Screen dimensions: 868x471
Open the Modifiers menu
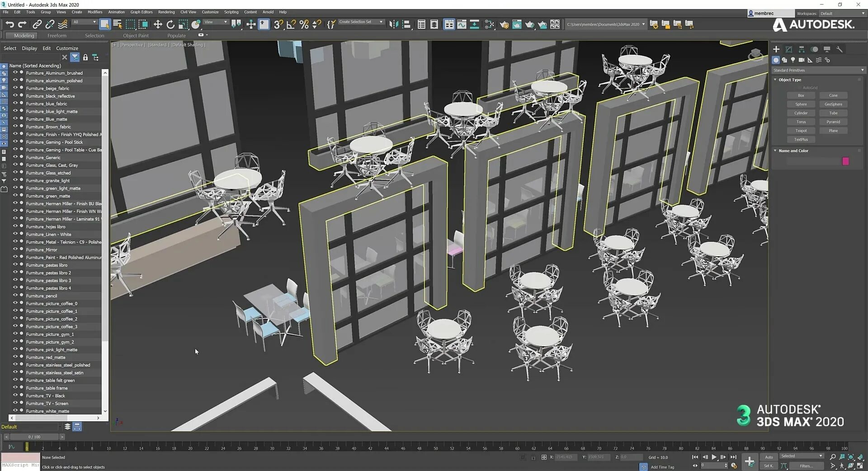pos(95,12)
